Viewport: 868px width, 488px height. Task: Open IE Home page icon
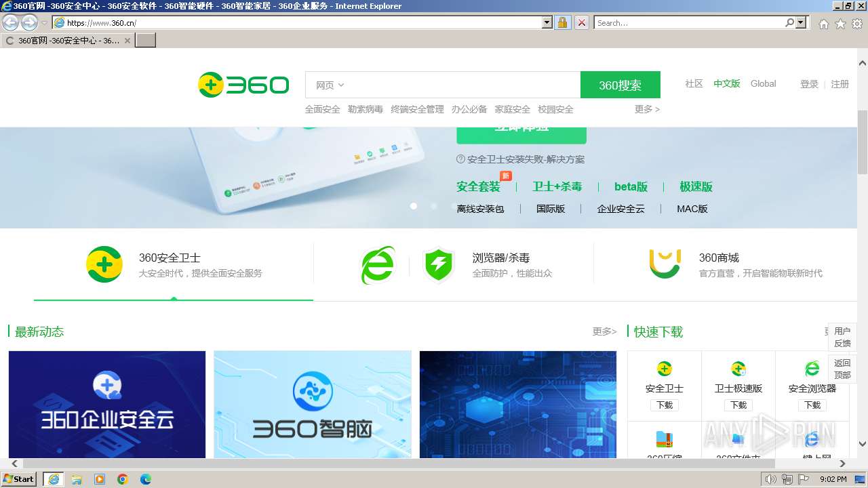pos(823,24)
